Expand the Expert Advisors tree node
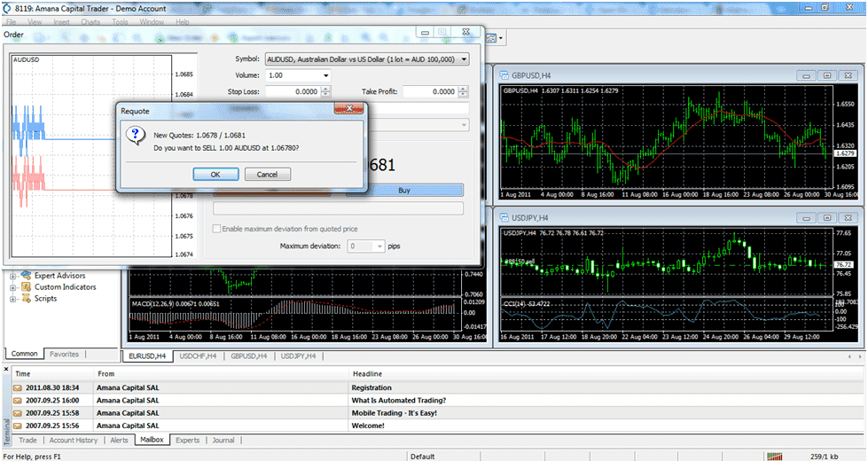Image resolution: width=868 pixels, height=461 pixels. (x=13, y=276)
